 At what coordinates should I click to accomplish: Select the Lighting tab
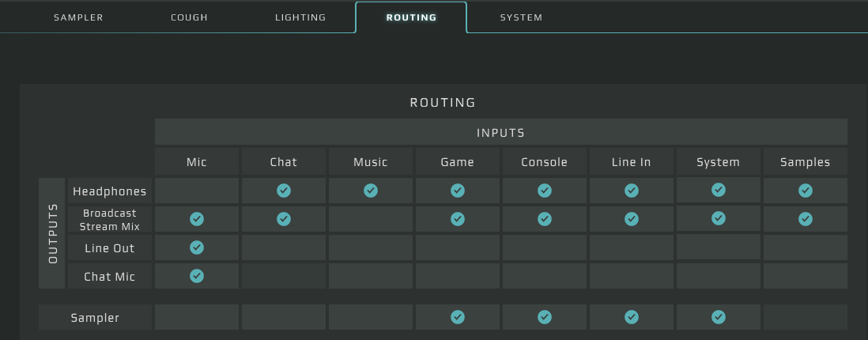pyautogui.click(x=300, y=17)
